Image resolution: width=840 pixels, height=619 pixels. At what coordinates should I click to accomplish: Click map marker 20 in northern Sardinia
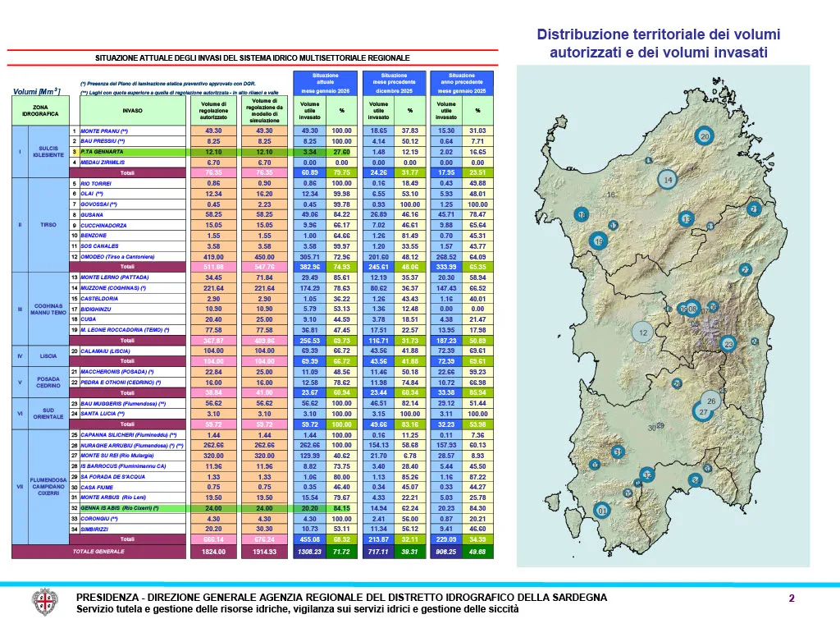point(705,135)
